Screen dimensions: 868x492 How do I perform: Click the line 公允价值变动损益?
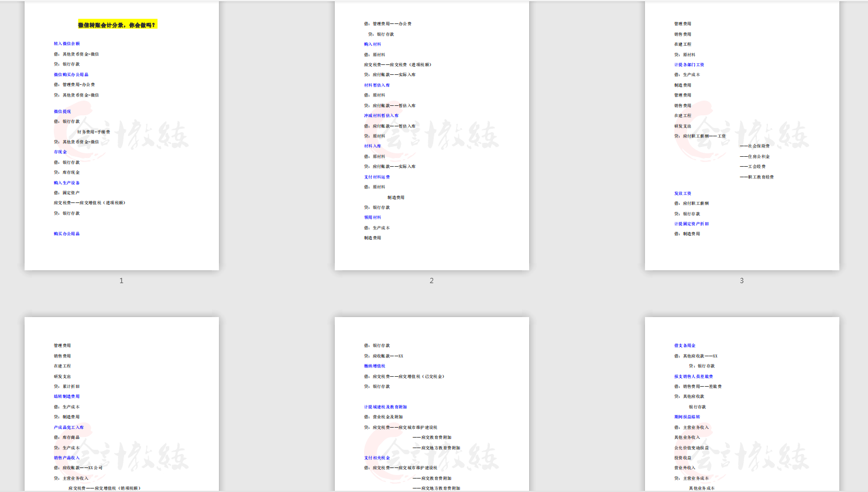[x=692, y=448]
